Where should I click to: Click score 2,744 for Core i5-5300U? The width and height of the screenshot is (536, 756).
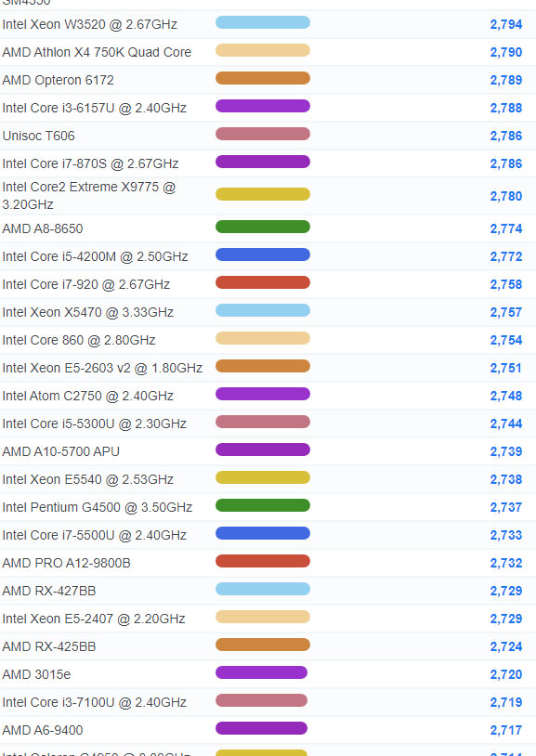click(x=506, y=424)
